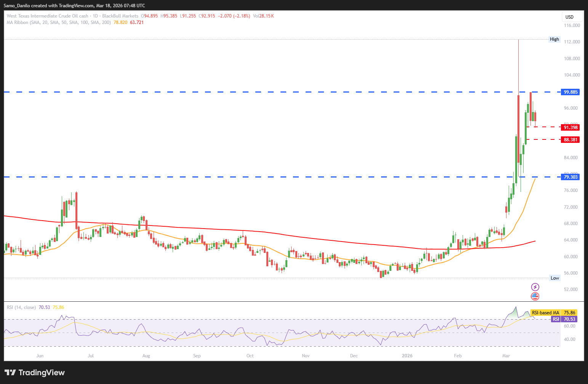Click the Low price marker label

pos(554,278)
